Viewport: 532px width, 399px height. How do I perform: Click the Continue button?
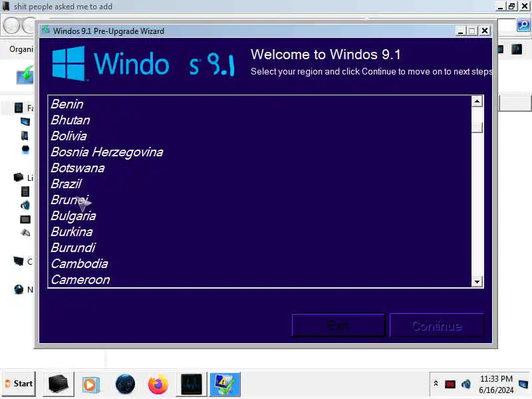[x=437, y=326]
